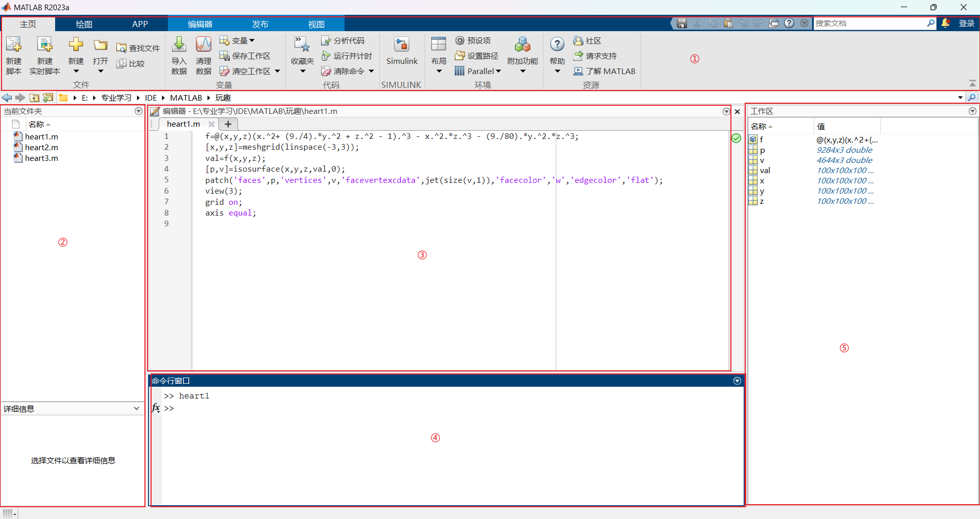Switch to the APP tab
The height and width of the screenshot is (519, 980).
click(x=140, y=24)
